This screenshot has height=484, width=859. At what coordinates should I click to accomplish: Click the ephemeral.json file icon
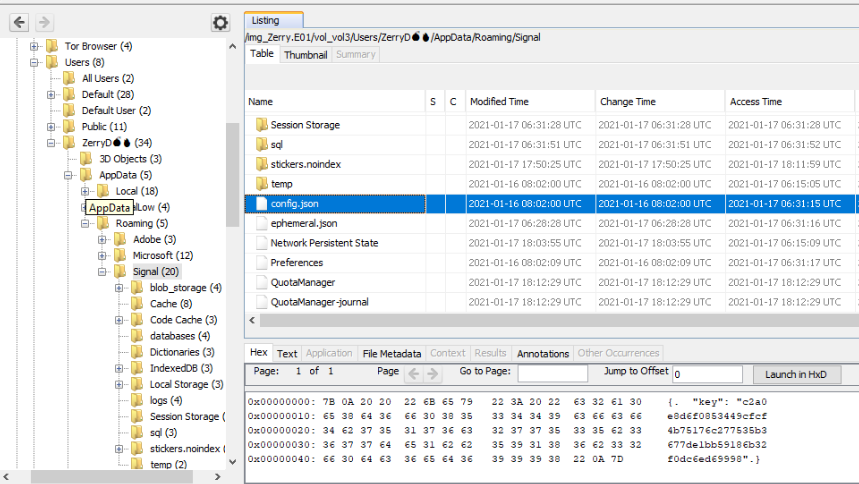click(261, 223)
